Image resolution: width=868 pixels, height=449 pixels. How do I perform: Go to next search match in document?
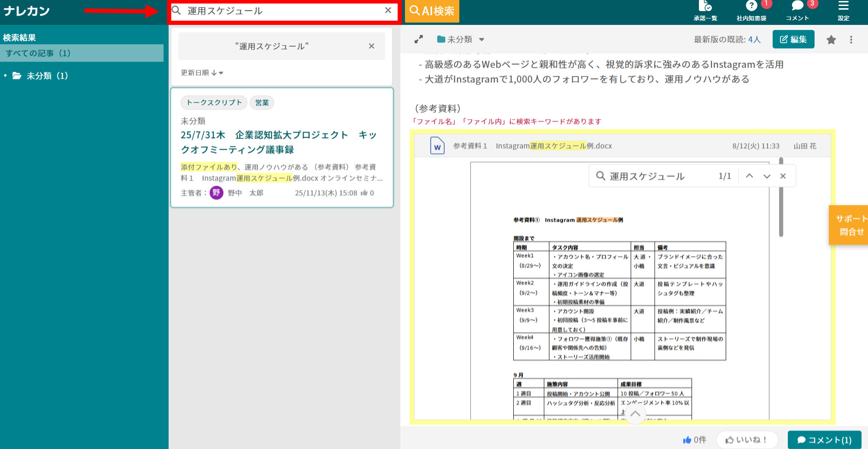767,176
